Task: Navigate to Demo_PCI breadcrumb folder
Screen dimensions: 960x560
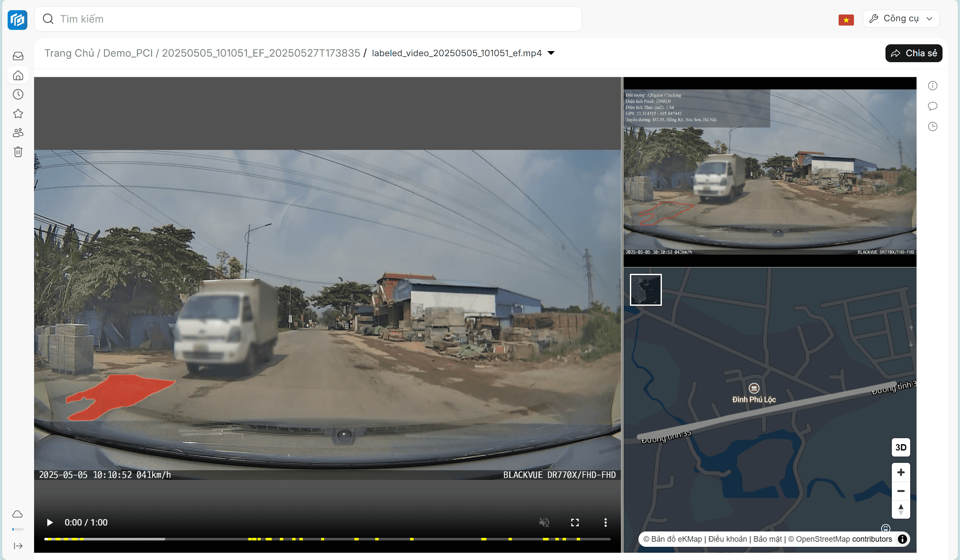Action: click(x=128, y=53)
